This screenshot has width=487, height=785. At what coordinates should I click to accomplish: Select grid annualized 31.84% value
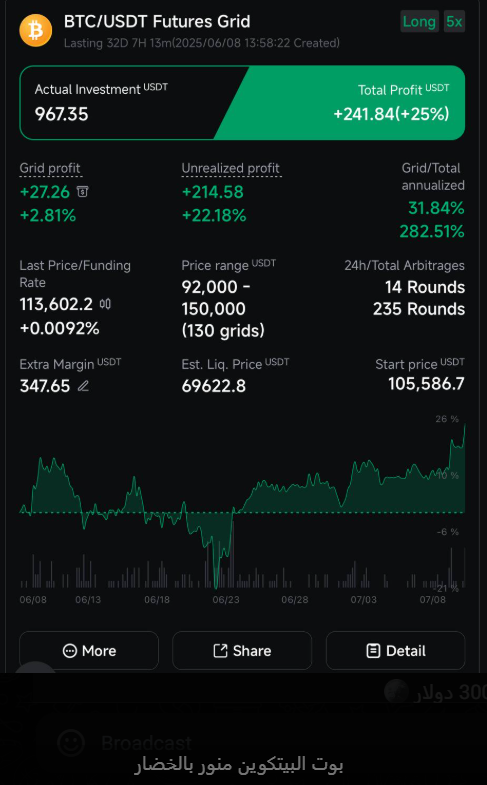(436, 208)
